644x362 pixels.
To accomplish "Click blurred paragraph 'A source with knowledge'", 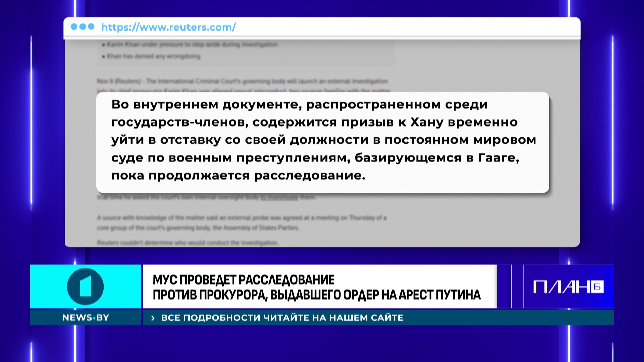I will click(242, 223).
